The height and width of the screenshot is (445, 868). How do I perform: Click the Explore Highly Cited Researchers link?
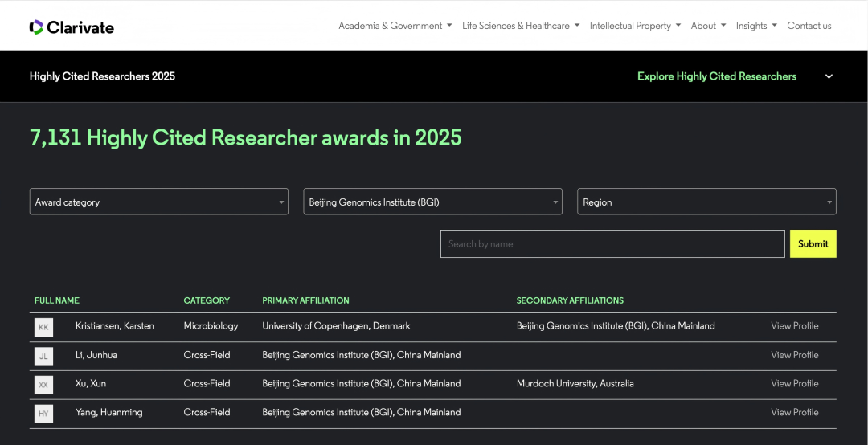click(716, 76)
